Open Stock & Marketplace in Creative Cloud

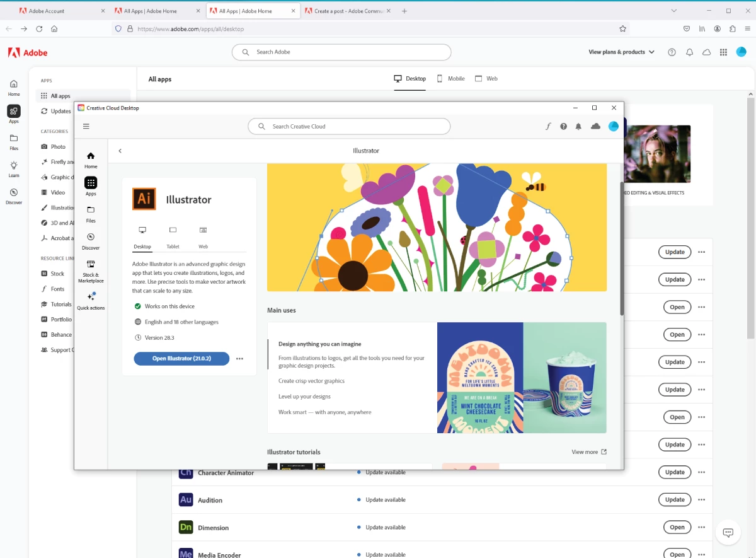(x=91, y=272)
